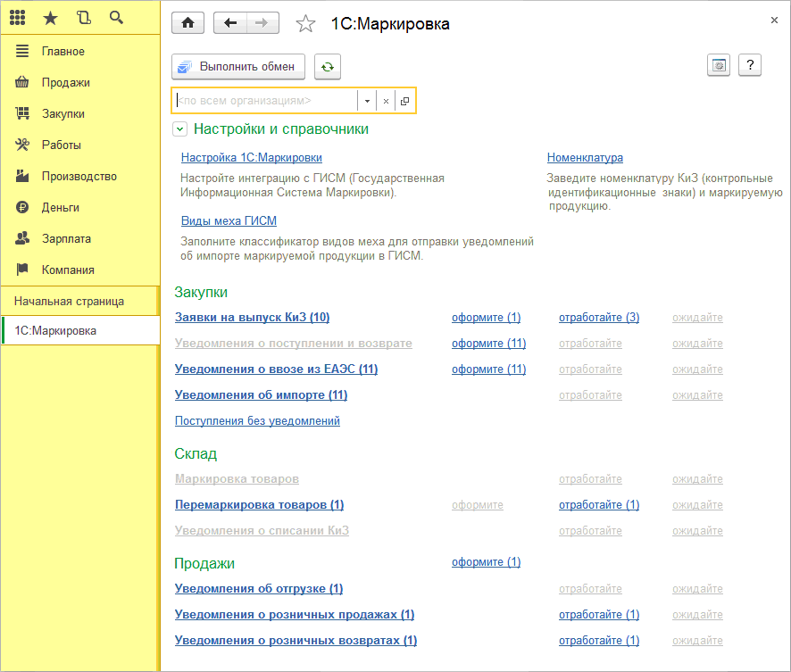Open Поступления без уведомлений link
Screen dimensions: 791x672
257,421
